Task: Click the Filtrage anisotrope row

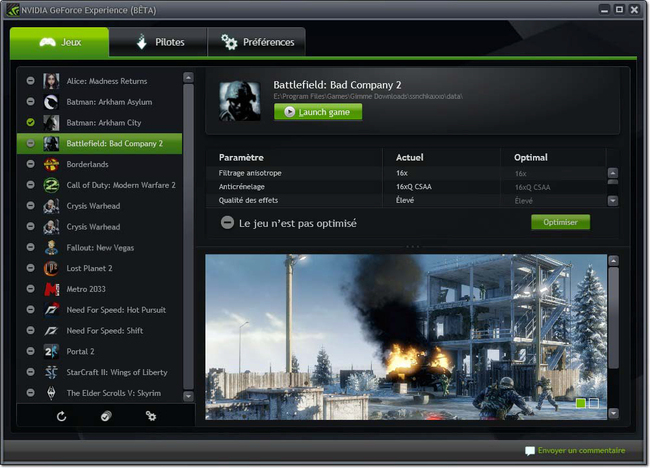Action: click(x=406, y=173)
